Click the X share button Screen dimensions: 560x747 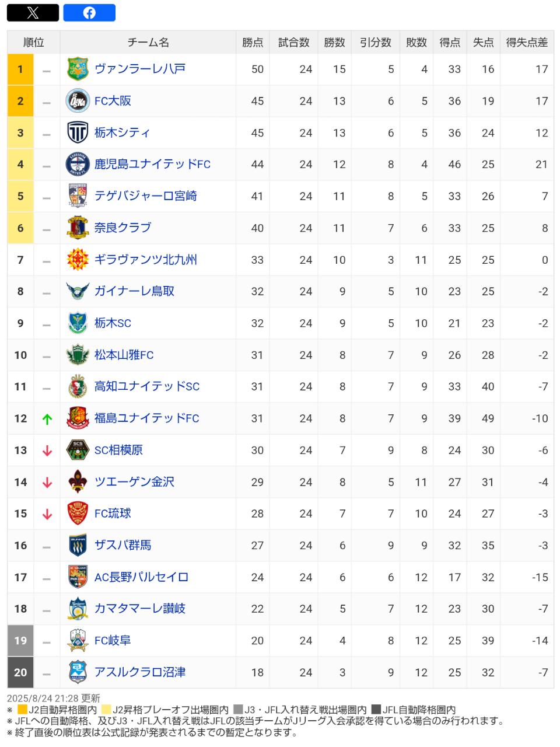point(33,13)
